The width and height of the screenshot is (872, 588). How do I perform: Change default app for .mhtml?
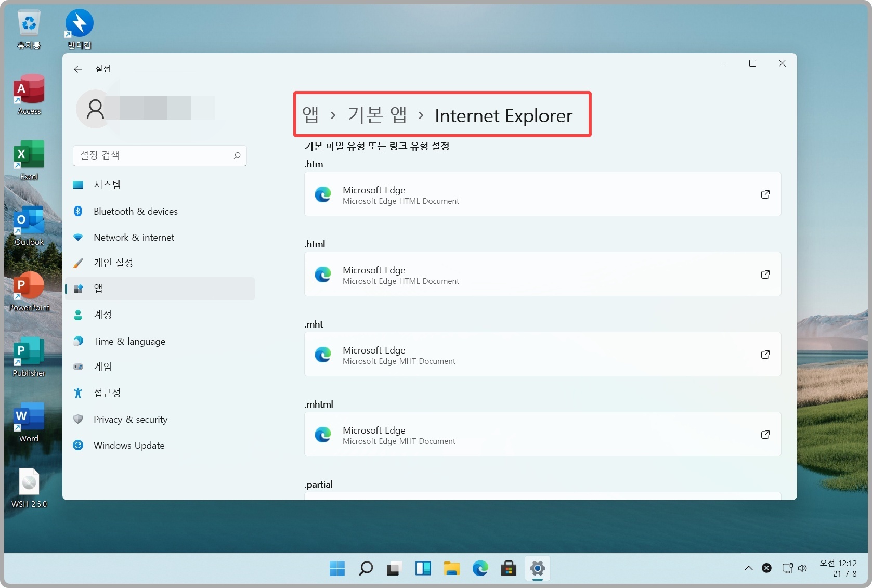(x=542, y=434)
